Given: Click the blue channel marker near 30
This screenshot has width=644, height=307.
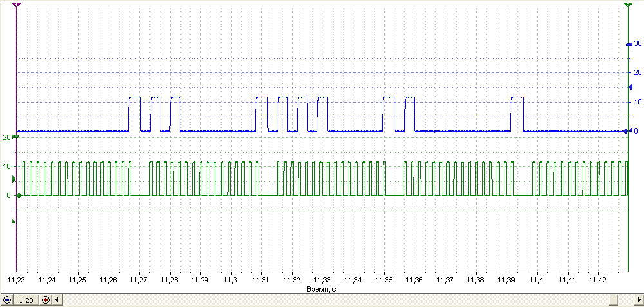Looking at the screenshot, I should coord(629,45).
